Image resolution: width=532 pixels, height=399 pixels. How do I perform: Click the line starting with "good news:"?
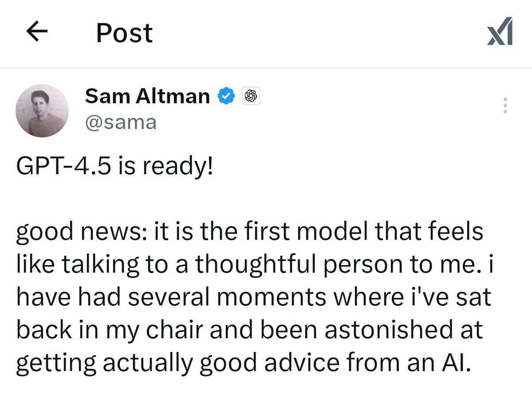(249, 232)
